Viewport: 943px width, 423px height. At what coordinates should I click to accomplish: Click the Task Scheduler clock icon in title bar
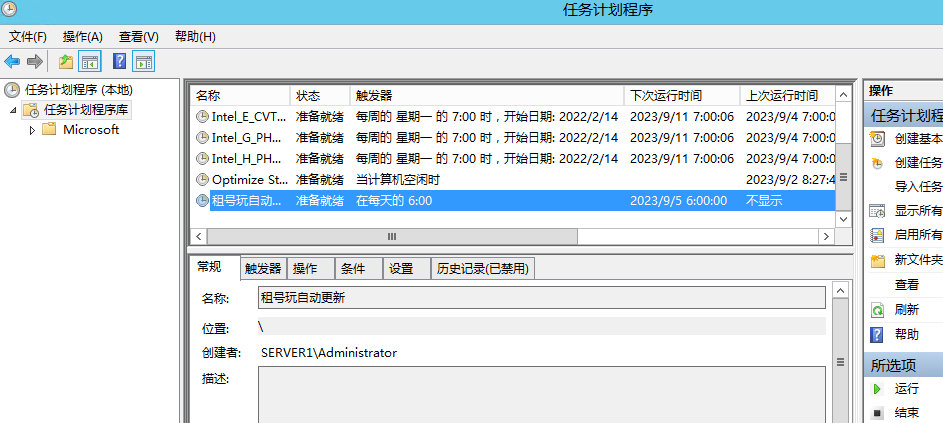point(9,10)
